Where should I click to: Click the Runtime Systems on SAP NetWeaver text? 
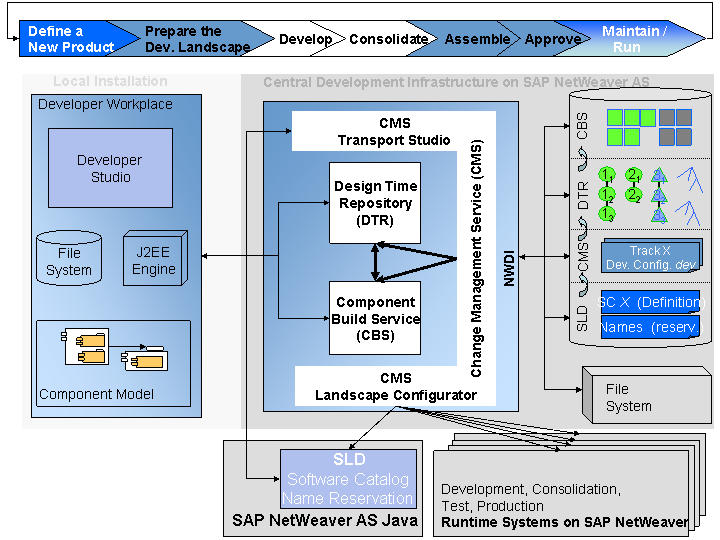(x=564, y=522)
